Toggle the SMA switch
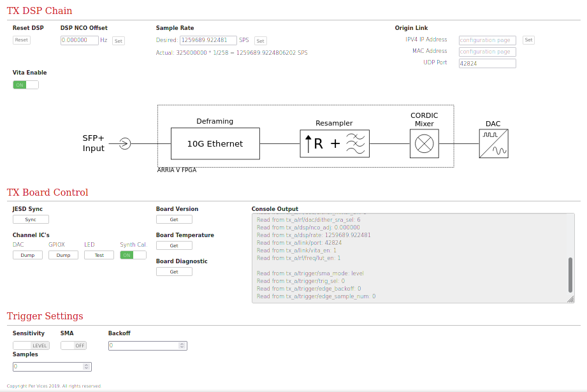Screen dimensions: 587x392 pos(73,345)
